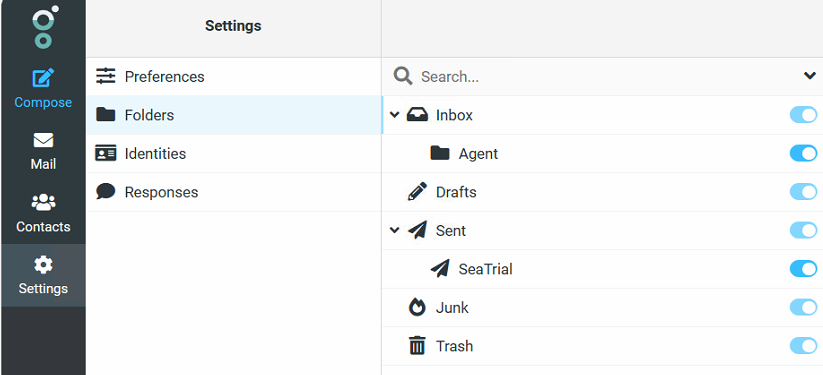Open the Responses settings section
This screenshot has height=375, width=823.
(234, 192)
